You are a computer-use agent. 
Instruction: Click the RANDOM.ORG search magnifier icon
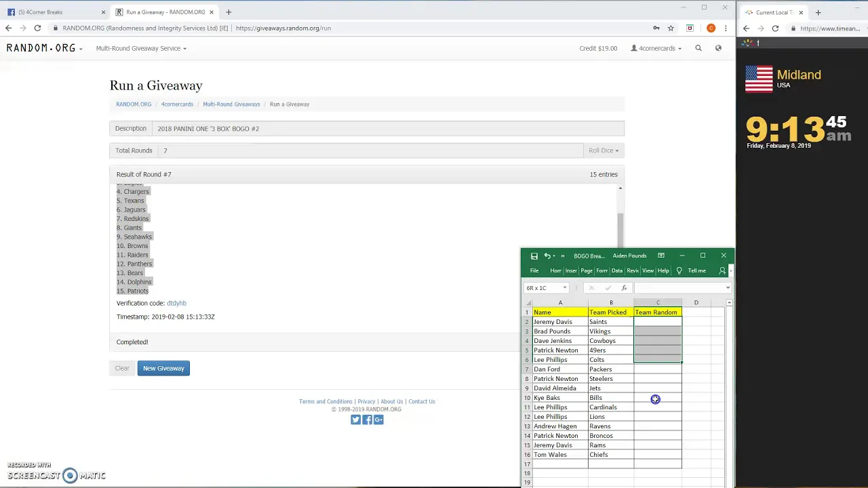(x=698, y=48)
